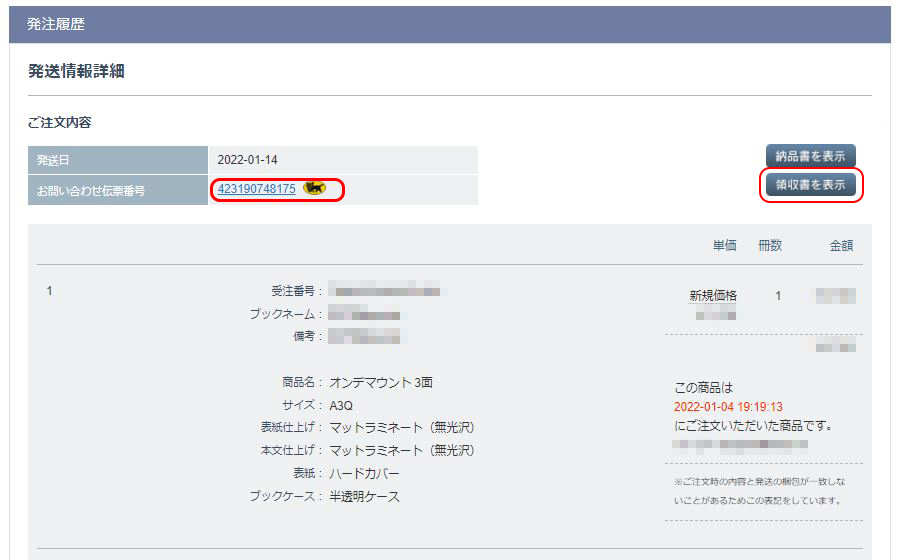Click the 新規価格 price label
The width and height of the screenshot is (899, 560).
point(713,296)
